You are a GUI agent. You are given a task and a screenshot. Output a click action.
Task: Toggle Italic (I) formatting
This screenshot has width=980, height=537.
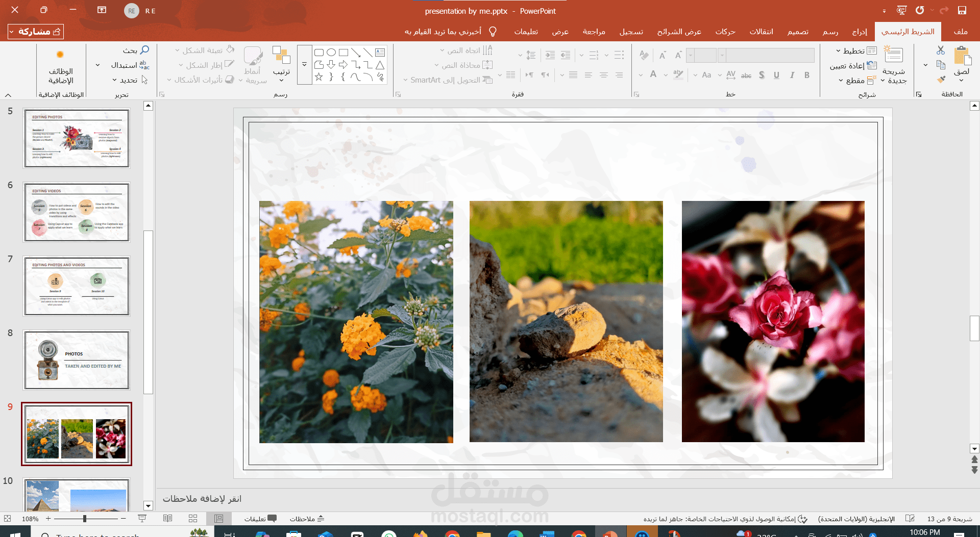pos(792,75)
